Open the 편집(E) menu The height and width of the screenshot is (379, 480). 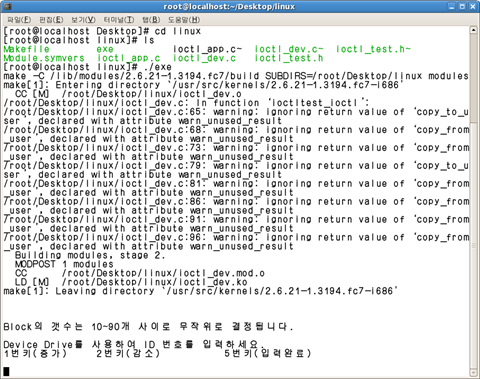point(51,20)
